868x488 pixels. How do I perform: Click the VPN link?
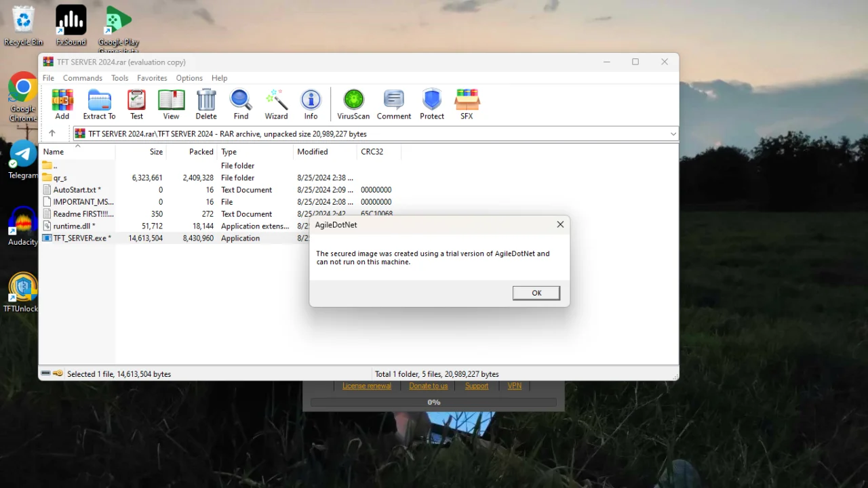click(x=515, y=386)
